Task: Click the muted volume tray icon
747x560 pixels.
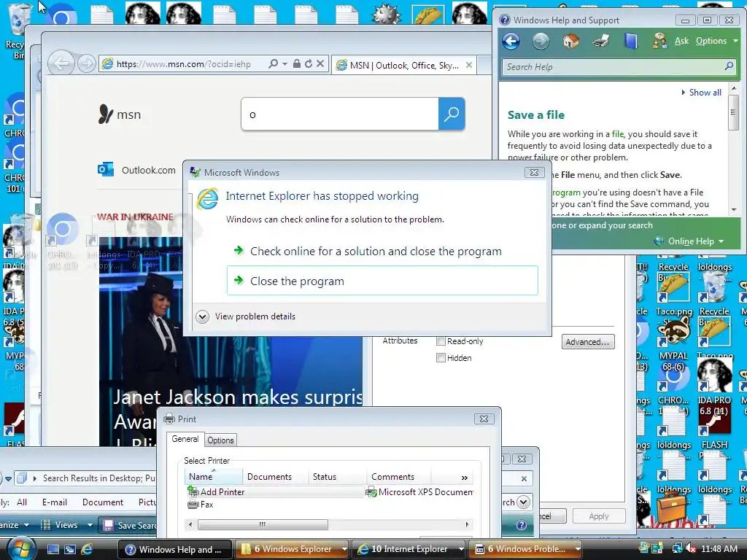Action: 690,549
